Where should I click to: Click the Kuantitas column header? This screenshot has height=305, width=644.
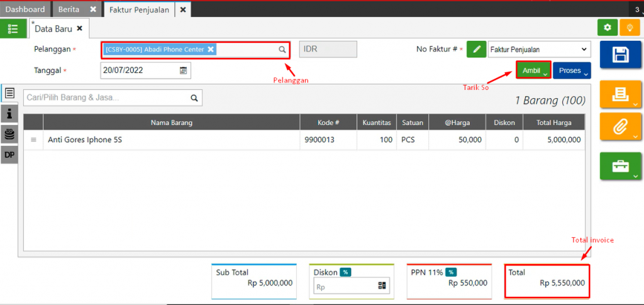[377, 123]
